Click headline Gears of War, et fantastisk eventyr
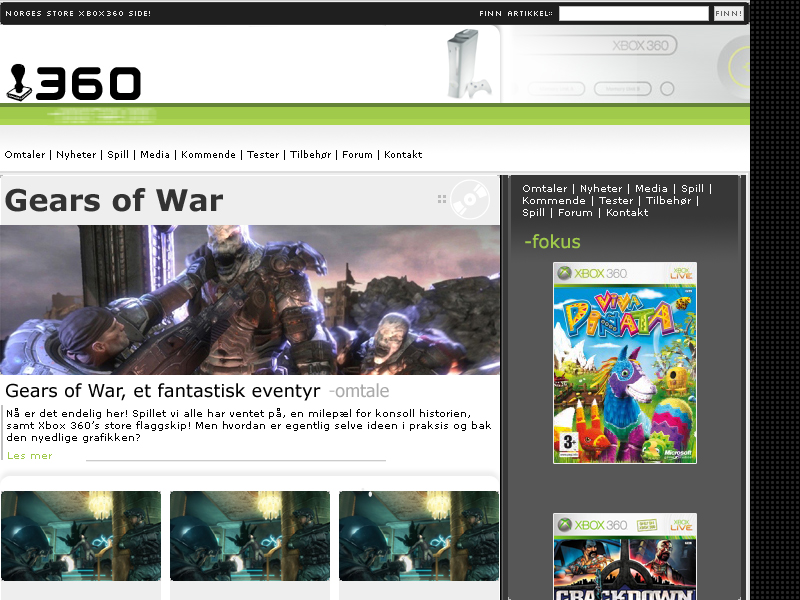Image resolution: width=800 pixels, height=600 pixels. click(163, 391)
